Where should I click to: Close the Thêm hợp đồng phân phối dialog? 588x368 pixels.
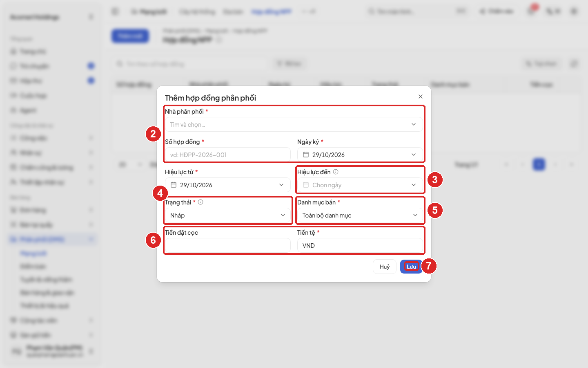(x=421, y=96)
